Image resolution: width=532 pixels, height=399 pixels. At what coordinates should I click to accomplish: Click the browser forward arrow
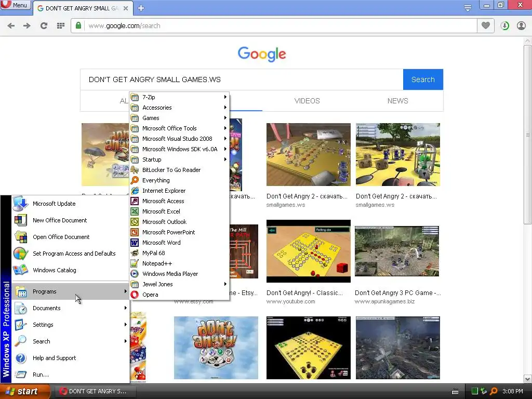click(27, 26)
